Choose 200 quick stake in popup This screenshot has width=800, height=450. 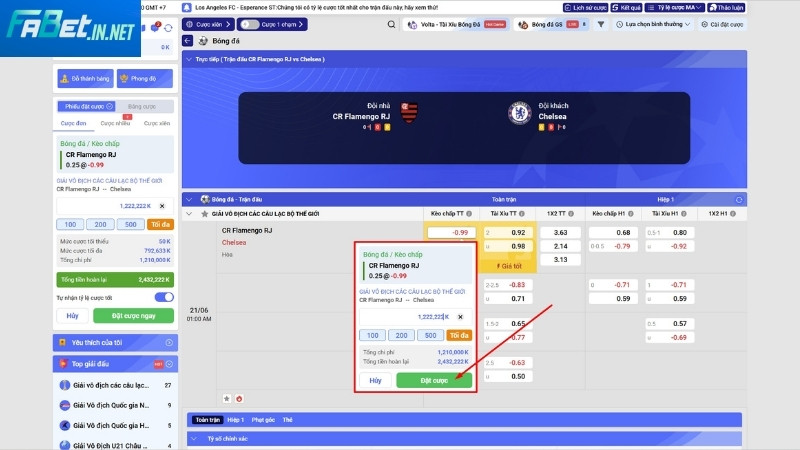pyautogui.click(x=402, y=335)
